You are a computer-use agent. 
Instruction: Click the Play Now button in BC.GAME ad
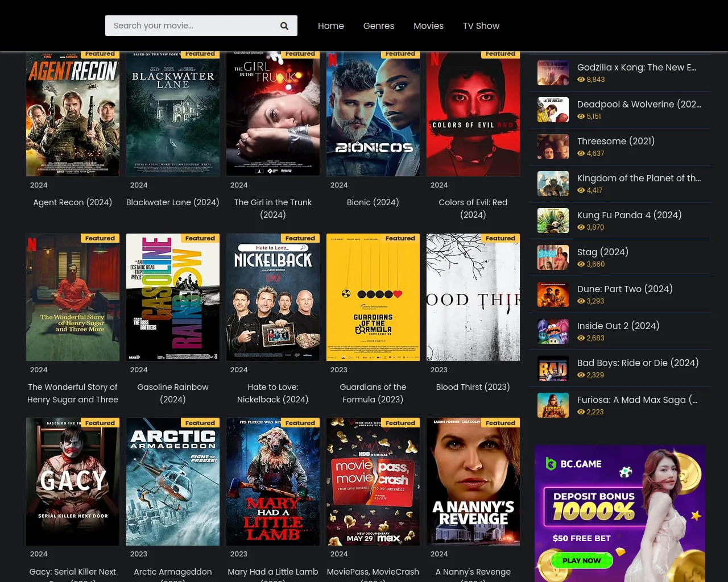click(581, 560)
